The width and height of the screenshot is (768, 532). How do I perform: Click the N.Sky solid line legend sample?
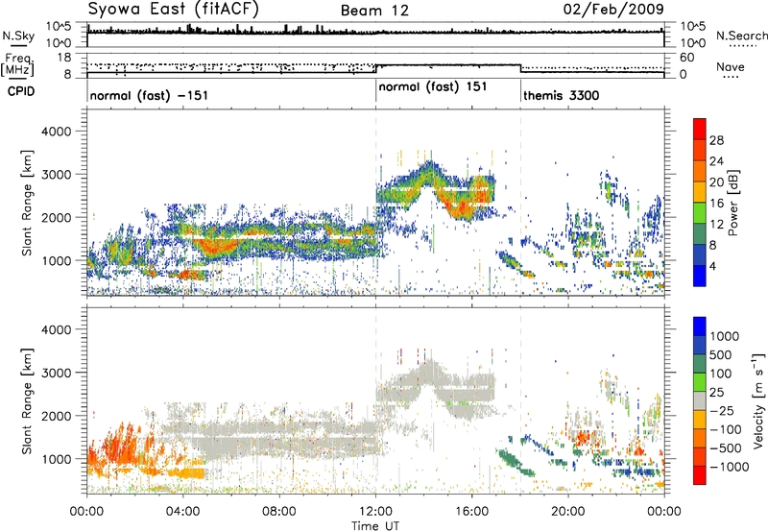[18, 46]
